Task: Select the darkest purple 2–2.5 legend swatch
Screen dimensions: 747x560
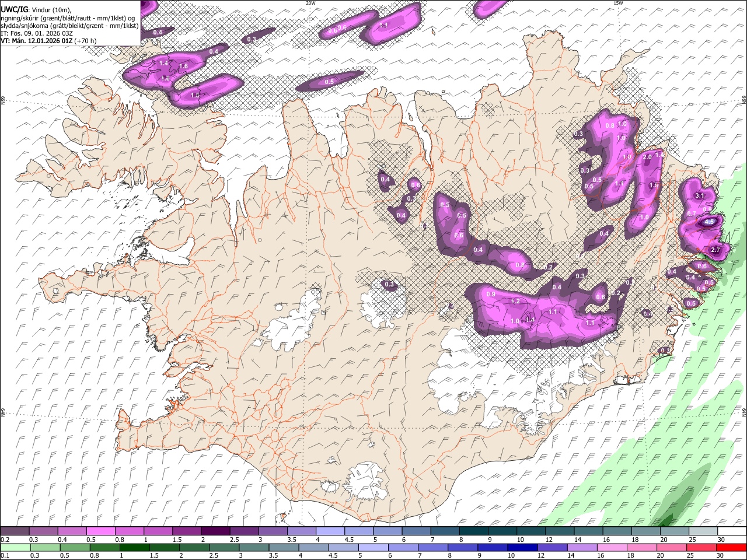Action: point(215,531)
